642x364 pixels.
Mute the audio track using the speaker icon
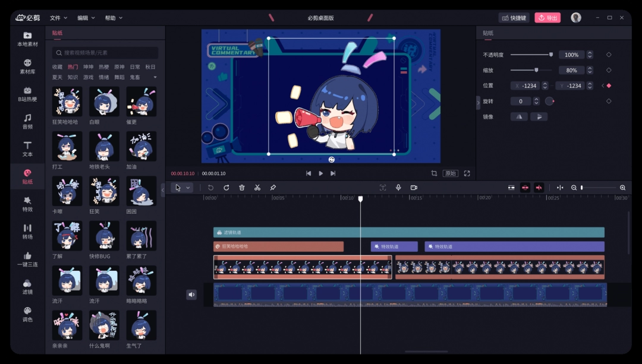tap(191, 295)
